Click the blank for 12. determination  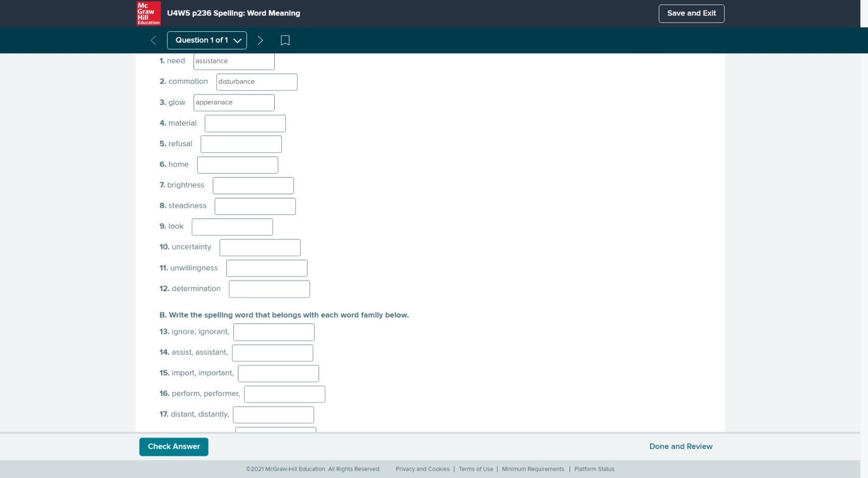269,289
